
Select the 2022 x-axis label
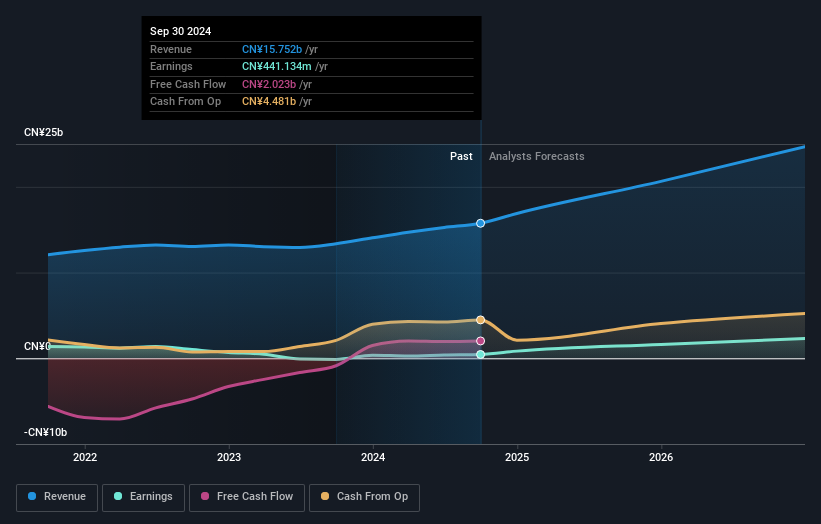pyautogui.click(x=85, y=457)
